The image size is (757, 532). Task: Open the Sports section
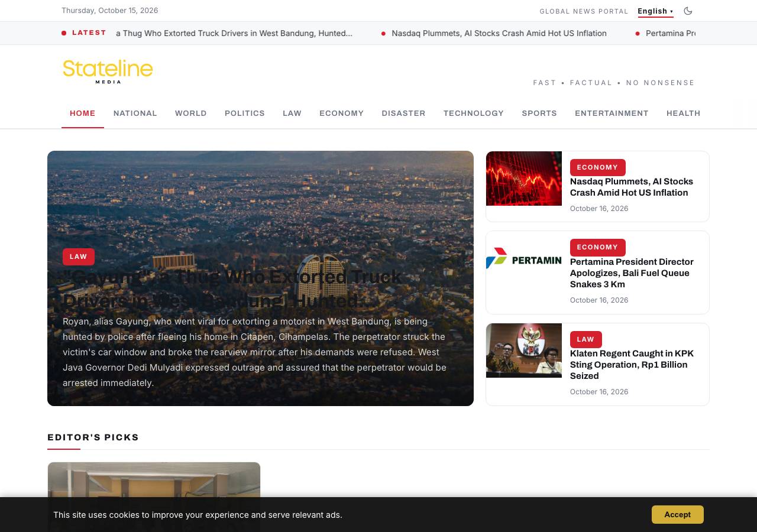coord(539,113)
